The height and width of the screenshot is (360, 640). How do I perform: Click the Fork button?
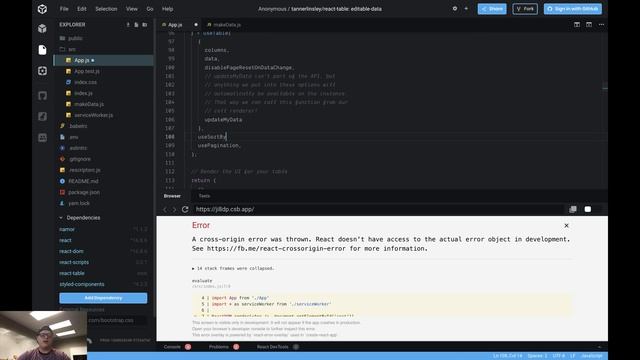click(x=525, y=9)
